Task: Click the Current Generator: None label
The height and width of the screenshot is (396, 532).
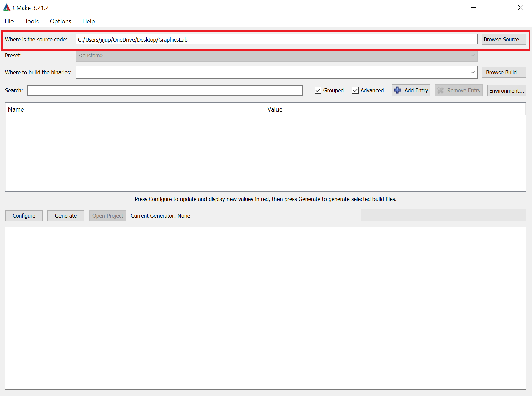Action: click(160, 216)
